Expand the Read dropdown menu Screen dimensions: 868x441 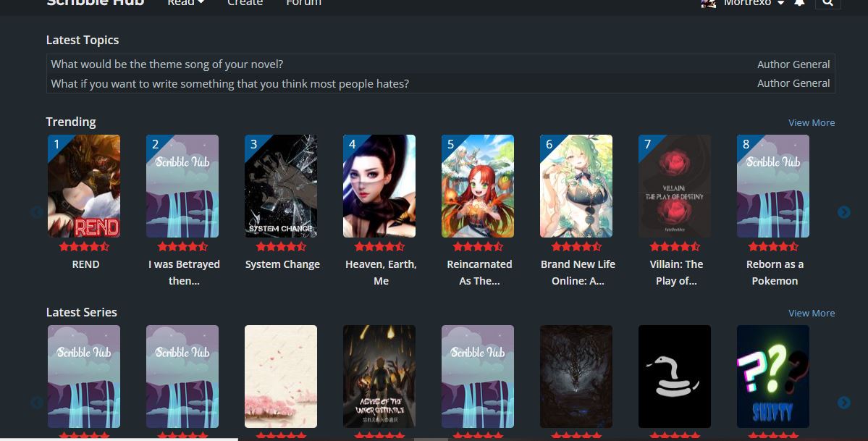pyautogui.click(x=185, y=3)
